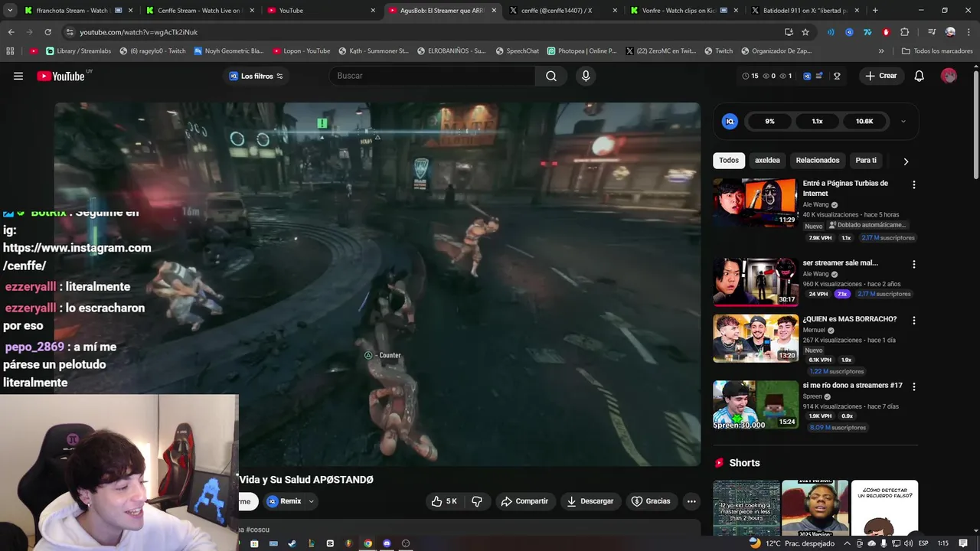Click the 'Crear' button
The height and width of the screenshot is (551, 980).
click(881, 76)
